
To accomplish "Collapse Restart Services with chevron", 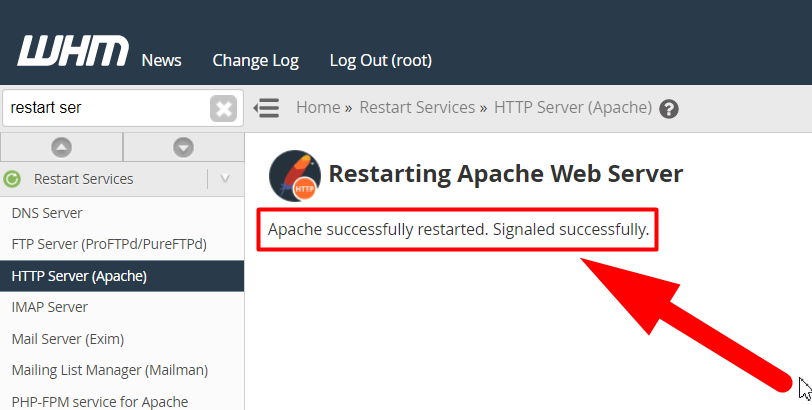I will [x=225, y=179].
